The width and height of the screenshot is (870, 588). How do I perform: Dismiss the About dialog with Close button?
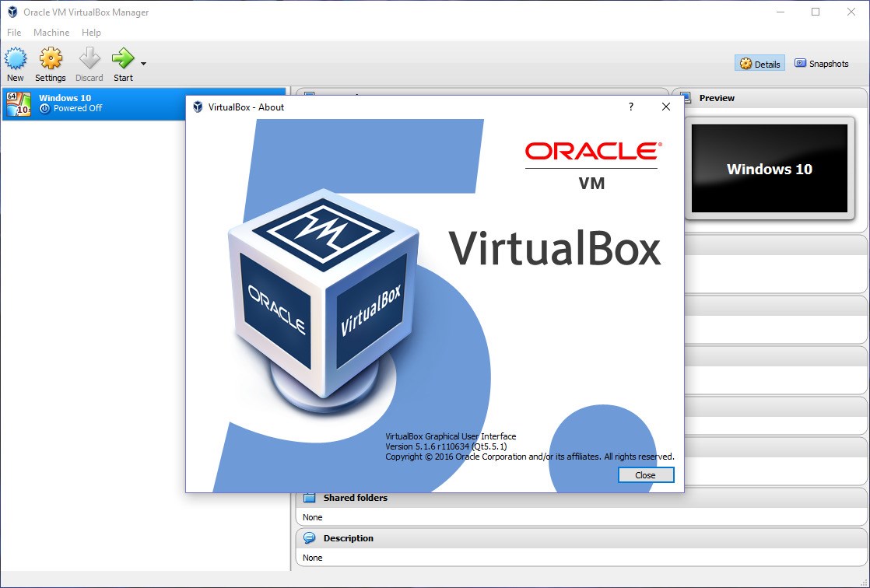point(646,475)
